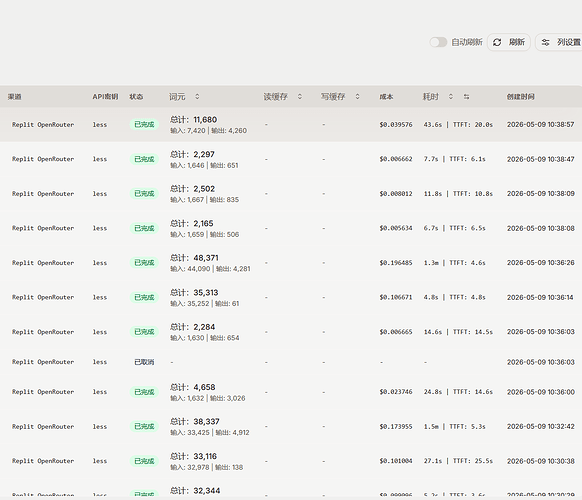Toggle the 自动刷新 auto-refresh switch
This screenshot has width=582, height=500.
pos(438,42)
